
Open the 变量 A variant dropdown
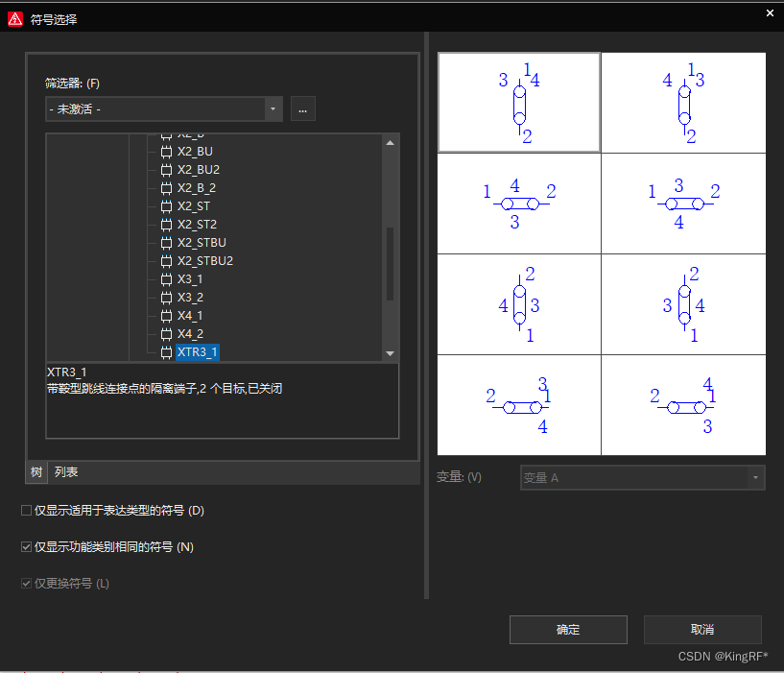click(x=643, y=478)
